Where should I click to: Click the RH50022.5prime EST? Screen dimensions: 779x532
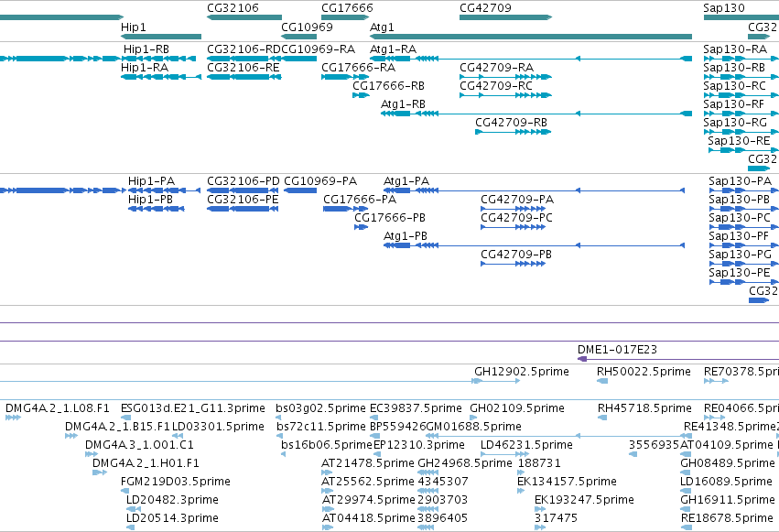coord(602,381)
